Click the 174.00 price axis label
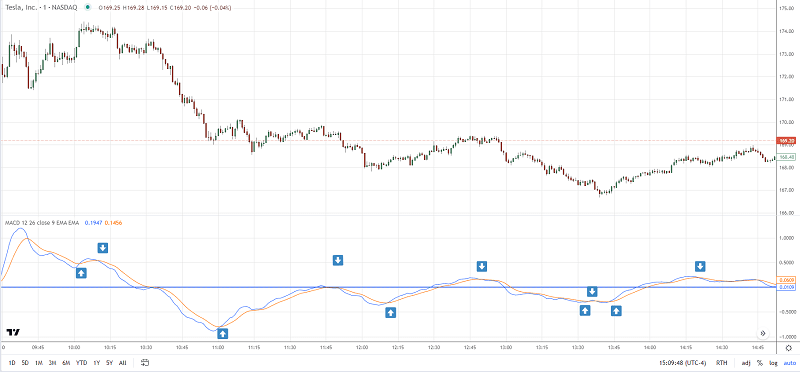The image size is (800, 372). point(786,31)
